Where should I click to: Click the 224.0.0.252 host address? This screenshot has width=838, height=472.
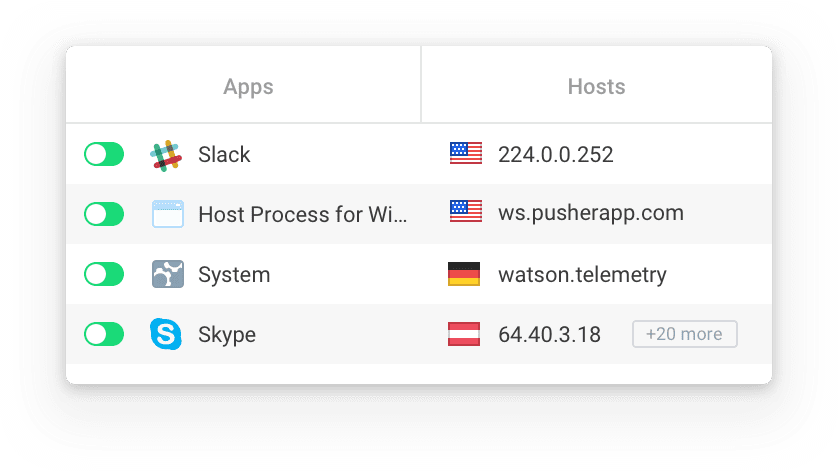tap(555, 154)
